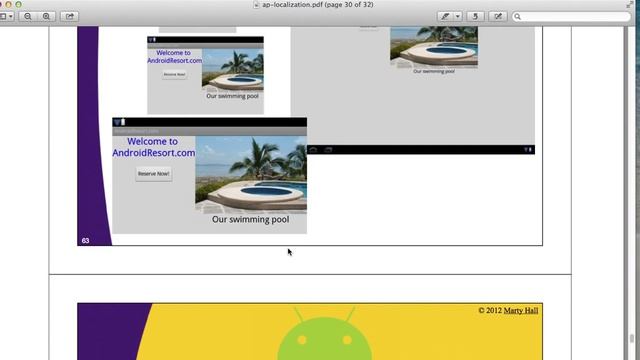Click the ap-localization.pdf document title icon
The image size is (640, 360).
click(256, 5)
